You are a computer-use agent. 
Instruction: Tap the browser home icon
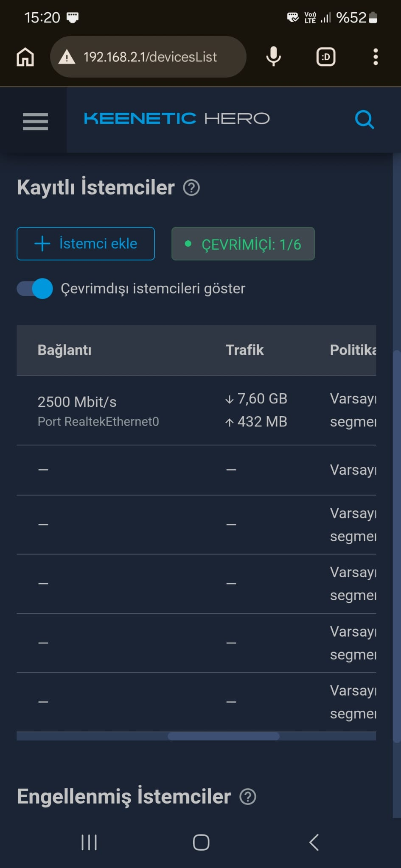25,57
